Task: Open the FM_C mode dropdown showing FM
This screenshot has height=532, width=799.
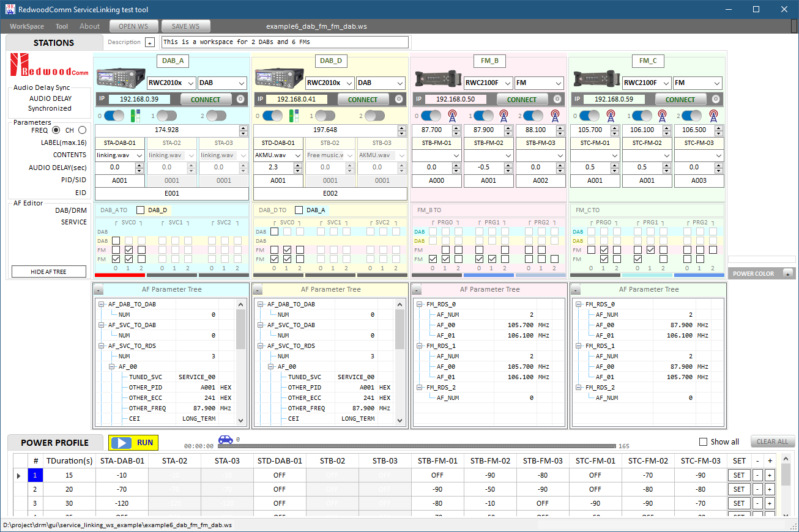Action: tap(698, 83)
